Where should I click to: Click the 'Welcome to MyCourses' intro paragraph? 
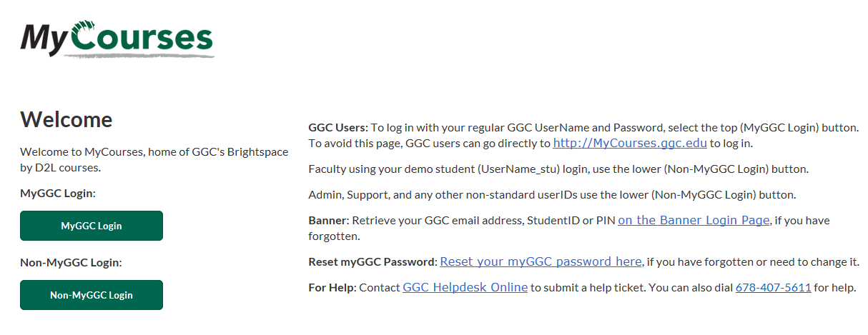coord(154,160)
